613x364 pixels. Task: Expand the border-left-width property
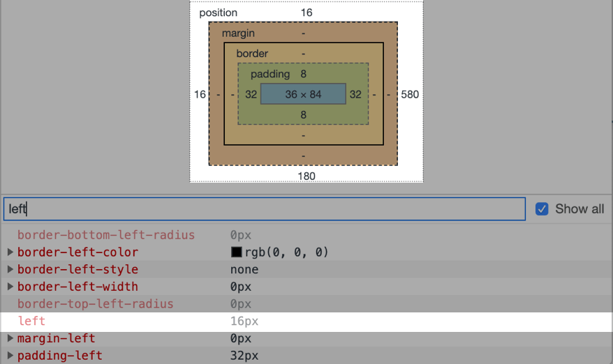(x=10, y=287)
